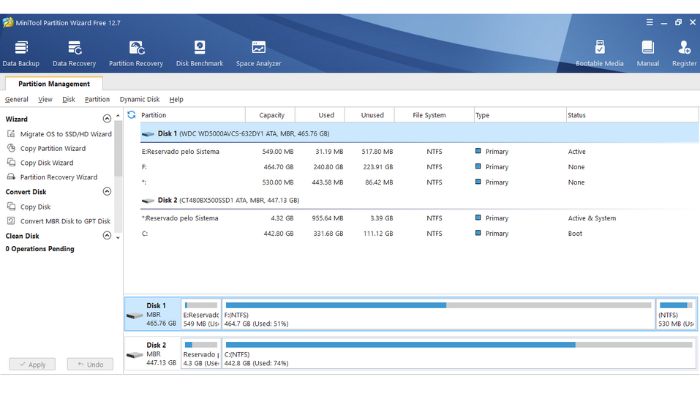The height and width of the screenshot is (400, 700).
Task: Select the C: partition row
Action: (x=419, y=233)
